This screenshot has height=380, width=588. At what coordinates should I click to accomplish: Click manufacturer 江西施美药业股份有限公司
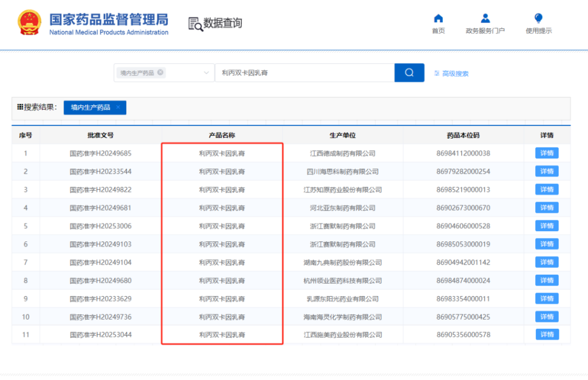343,335
